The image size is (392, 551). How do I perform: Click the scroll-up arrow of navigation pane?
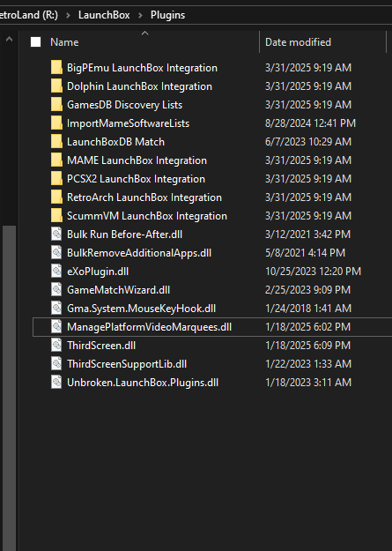(x=9, y=39)
